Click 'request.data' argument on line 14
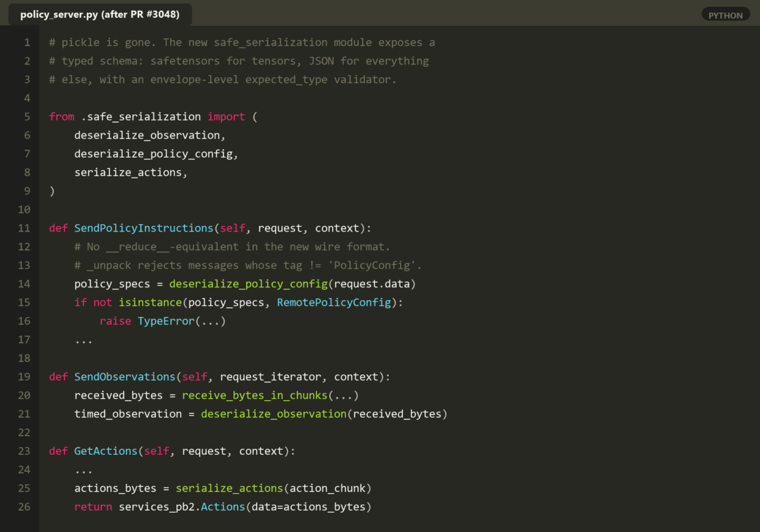 click(x=372, y=284)
